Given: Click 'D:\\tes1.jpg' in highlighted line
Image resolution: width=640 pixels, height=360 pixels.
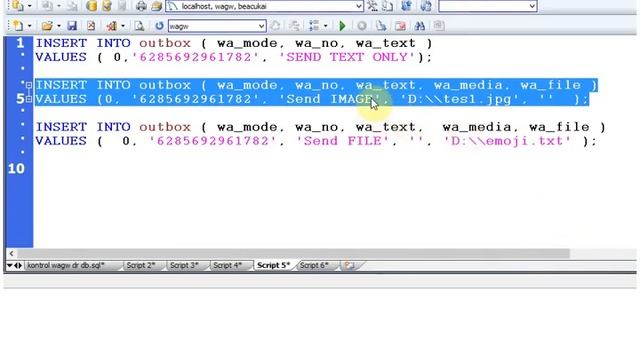Looking at the screenshot, I should click(x=459, y=99).
